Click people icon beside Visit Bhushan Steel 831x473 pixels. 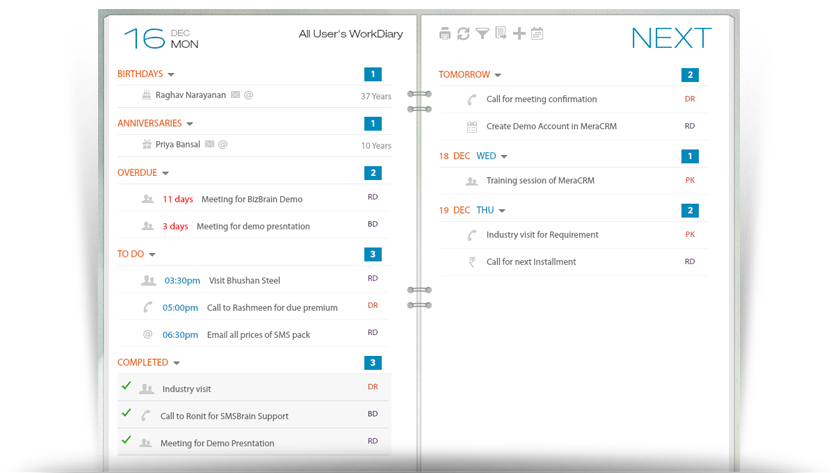[148, 281]
